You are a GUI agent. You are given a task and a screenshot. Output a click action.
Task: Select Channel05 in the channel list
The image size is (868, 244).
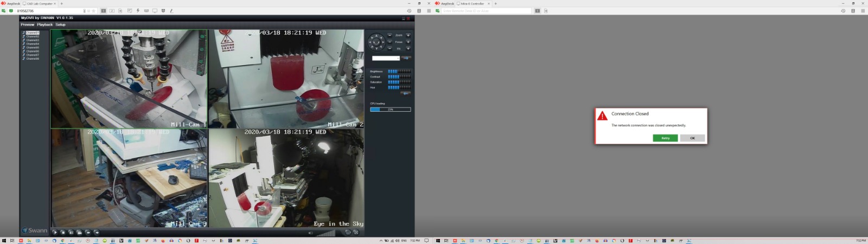(x=33, y=48)
